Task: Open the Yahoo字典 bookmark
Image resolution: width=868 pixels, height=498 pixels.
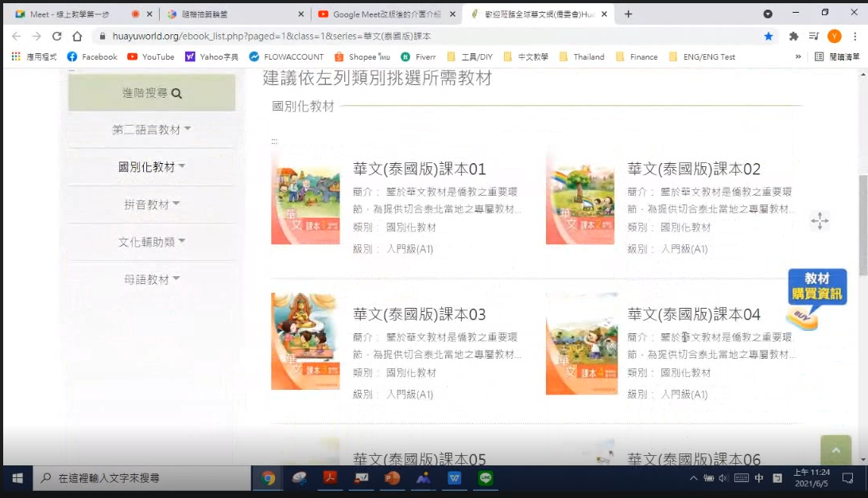Action: (211, 56)
